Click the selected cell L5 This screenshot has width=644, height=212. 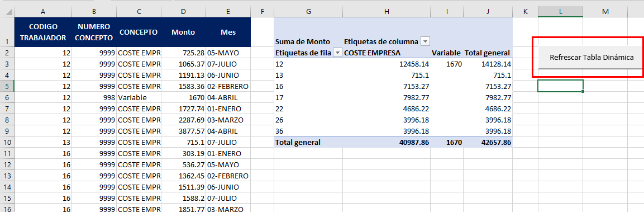click(x=560, y=86)
